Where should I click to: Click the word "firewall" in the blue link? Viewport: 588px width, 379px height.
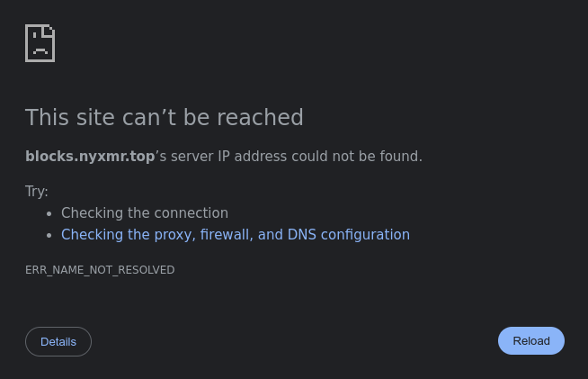click(x=225, y=235)
